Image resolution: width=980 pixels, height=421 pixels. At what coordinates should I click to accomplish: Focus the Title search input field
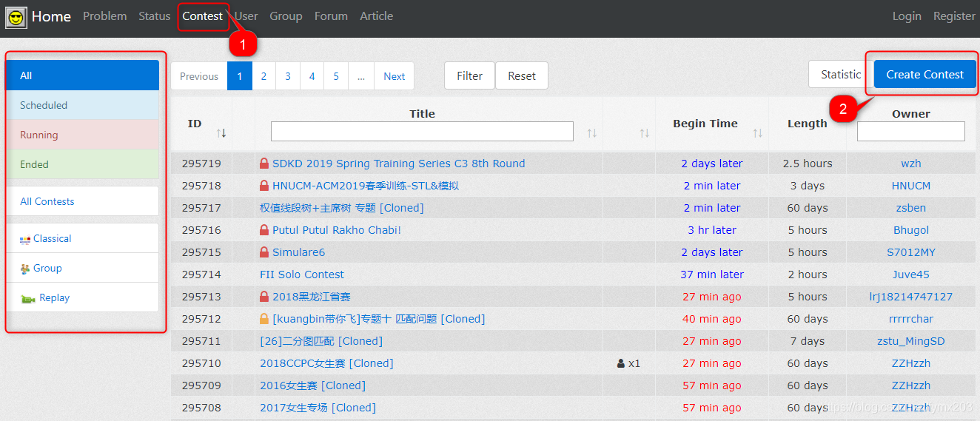[x=422, y=131]
